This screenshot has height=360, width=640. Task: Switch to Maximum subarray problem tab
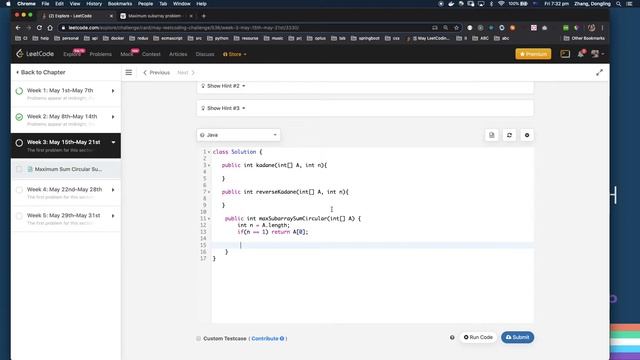click(155, 16)
